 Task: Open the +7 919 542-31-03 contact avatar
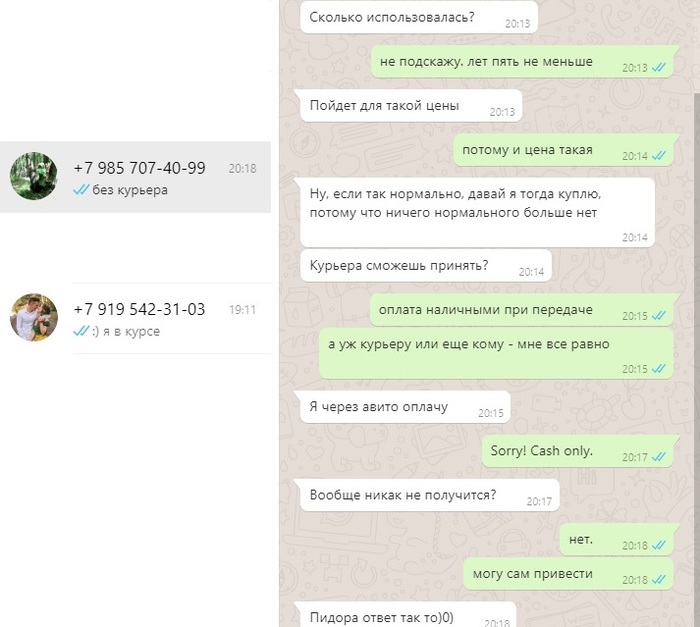(34, 317)
